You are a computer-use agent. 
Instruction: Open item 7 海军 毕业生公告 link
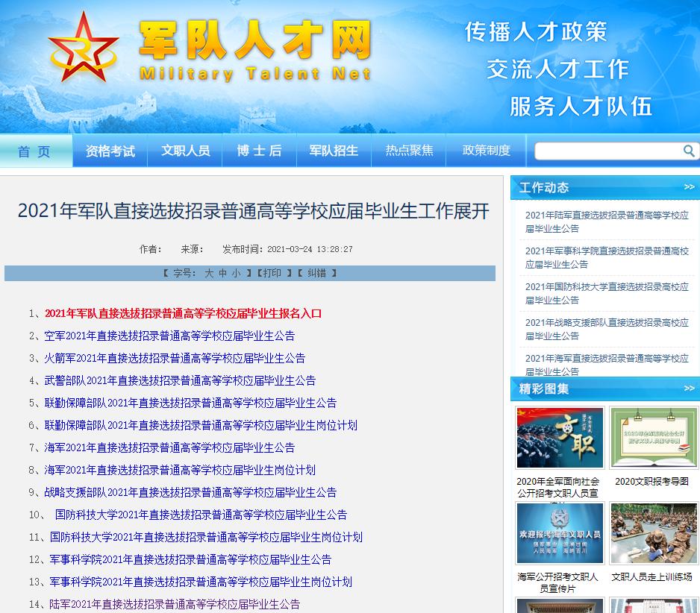169,447
